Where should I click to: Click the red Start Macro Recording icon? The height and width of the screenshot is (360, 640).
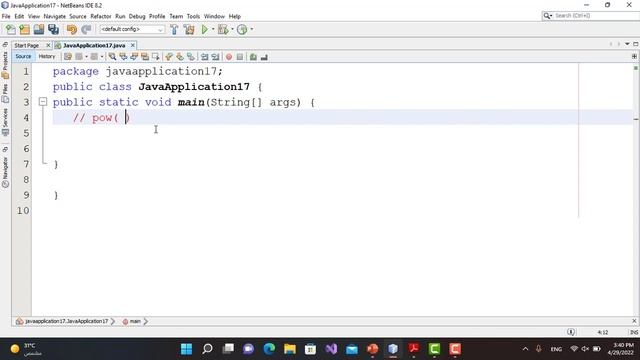[229, 57]
